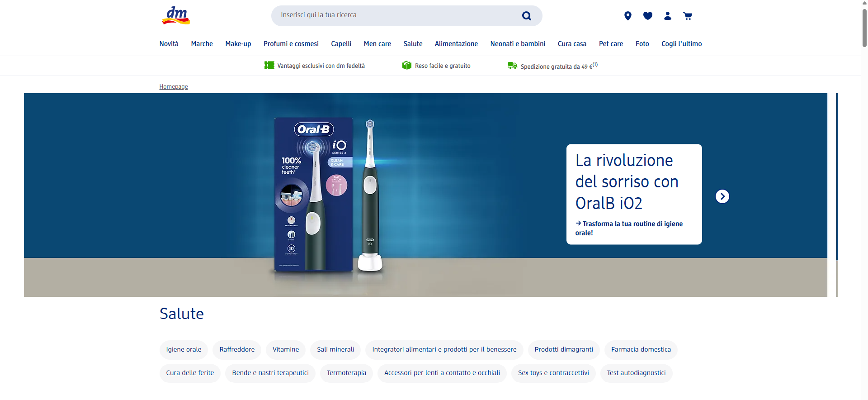Open the Make-up menu
The width and height of the screenshot is (868, 400).
click(x=238, y=44)
